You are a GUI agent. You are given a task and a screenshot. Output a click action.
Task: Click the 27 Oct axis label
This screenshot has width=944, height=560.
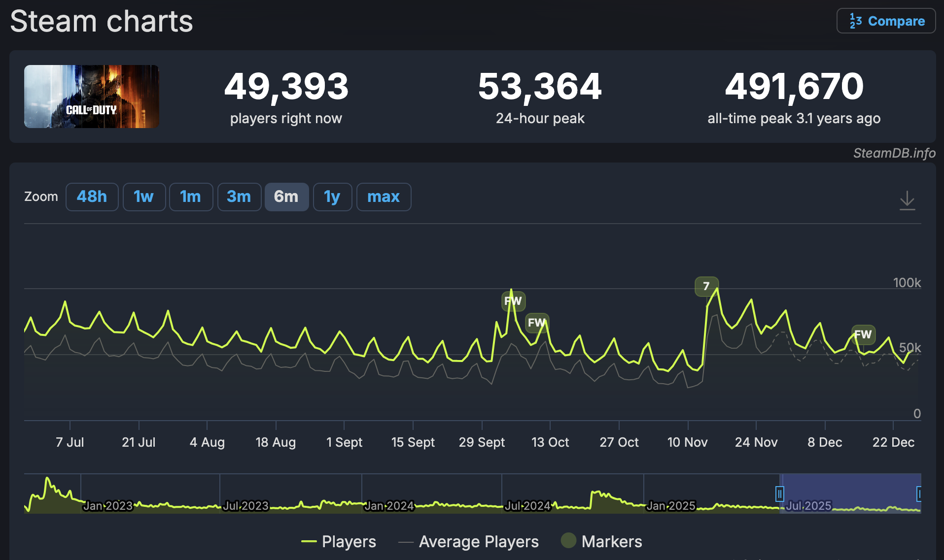click(x=619, y=442)
